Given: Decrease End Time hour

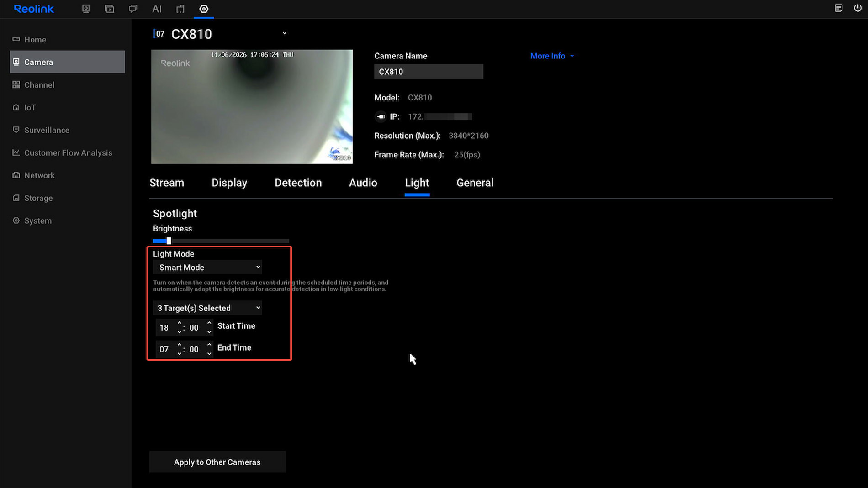Looking at the screenshot, I should pos(179,354).
